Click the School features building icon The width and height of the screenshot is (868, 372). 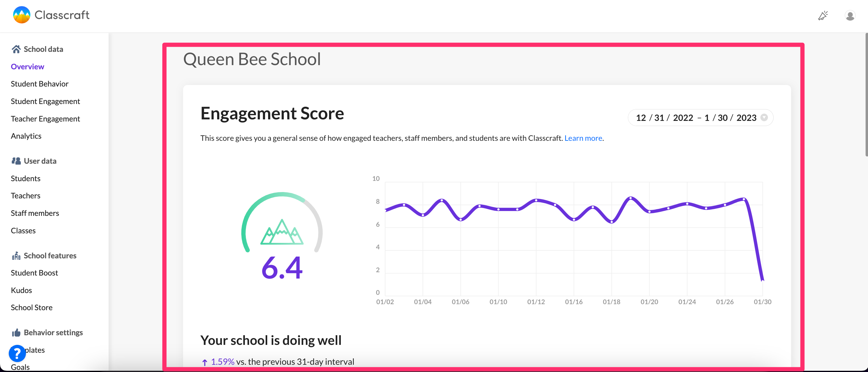(x=16, y=256)
